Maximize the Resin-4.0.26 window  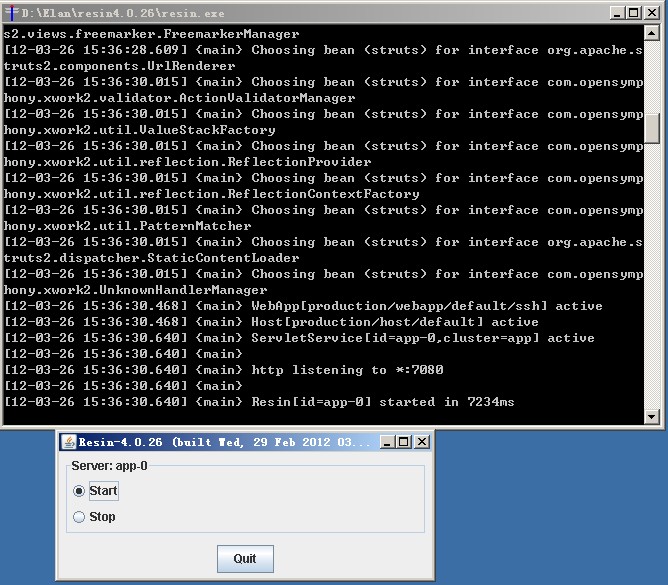[404, 442]
